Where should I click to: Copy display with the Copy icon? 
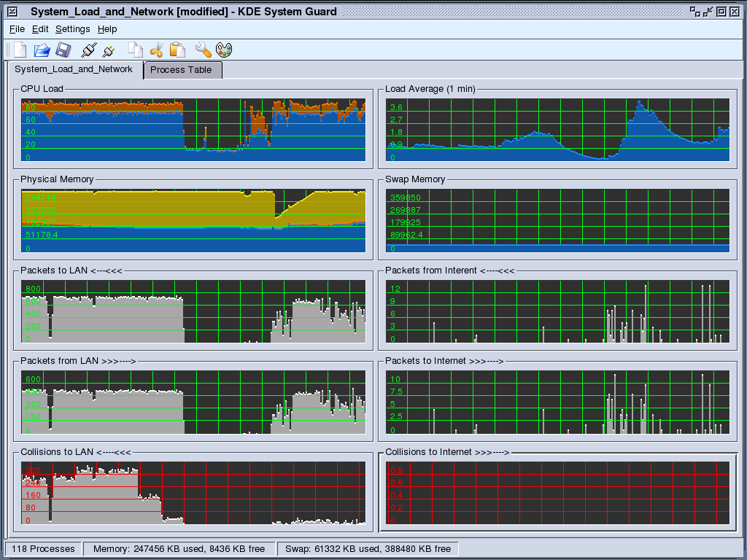136,50
